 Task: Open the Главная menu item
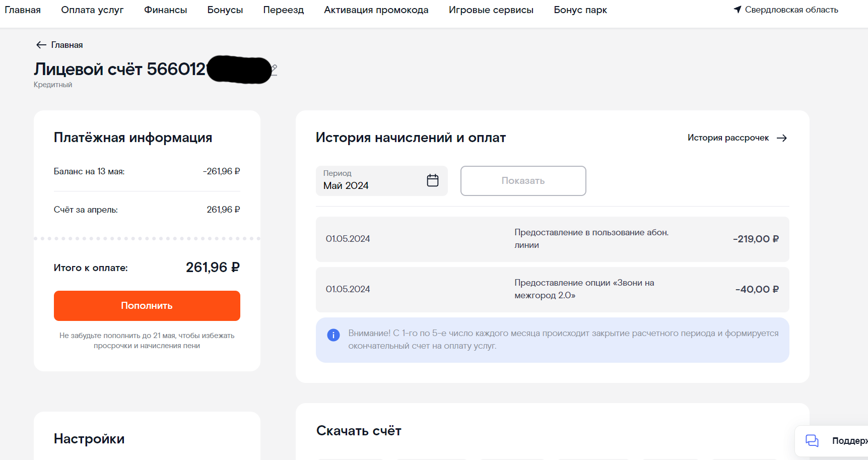(23, 10)
